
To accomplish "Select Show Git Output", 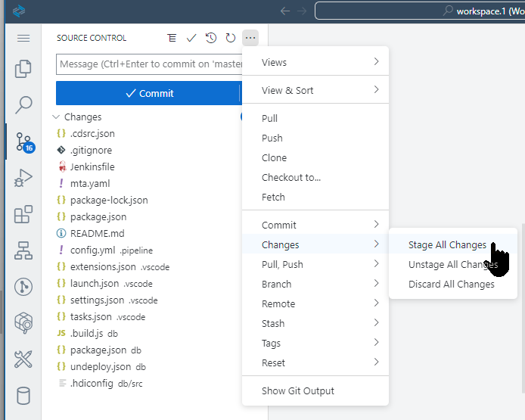I will [315, 390].
